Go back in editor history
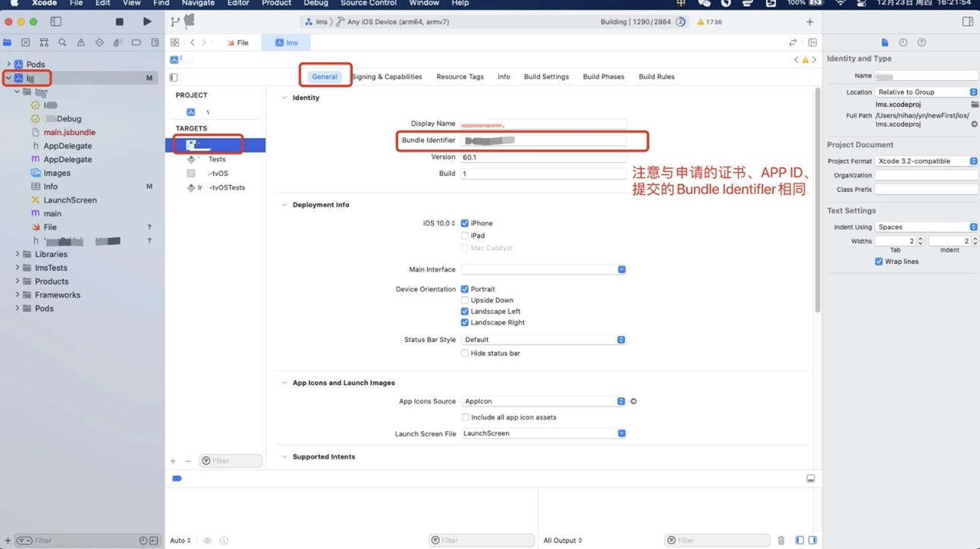This screenshot has height=549, width=980. point(193,42)
